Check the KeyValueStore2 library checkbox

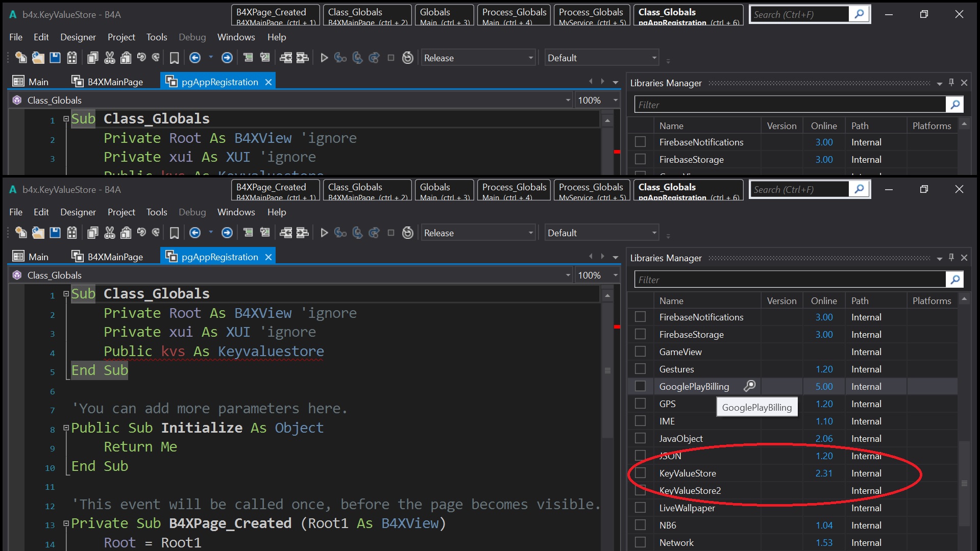pyautogui.click(x=640, y=490)
